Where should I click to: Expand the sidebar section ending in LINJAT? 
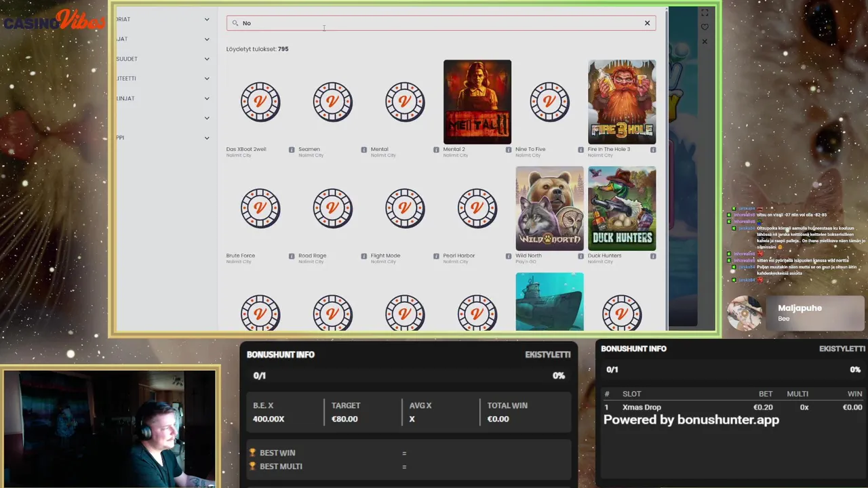[207, 98]
